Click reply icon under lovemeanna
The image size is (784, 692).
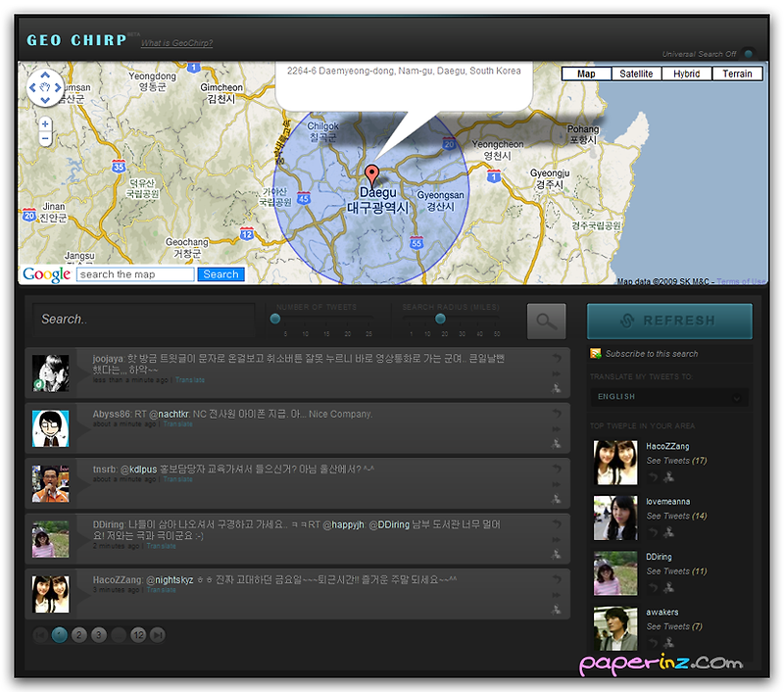click(x=653, y=533)
